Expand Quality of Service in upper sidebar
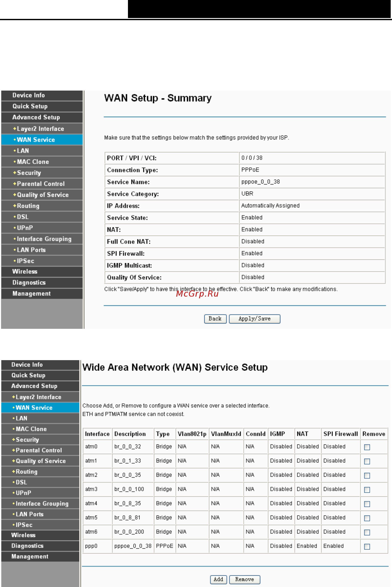This screenshot has height=587, width=392. [42, 195]
